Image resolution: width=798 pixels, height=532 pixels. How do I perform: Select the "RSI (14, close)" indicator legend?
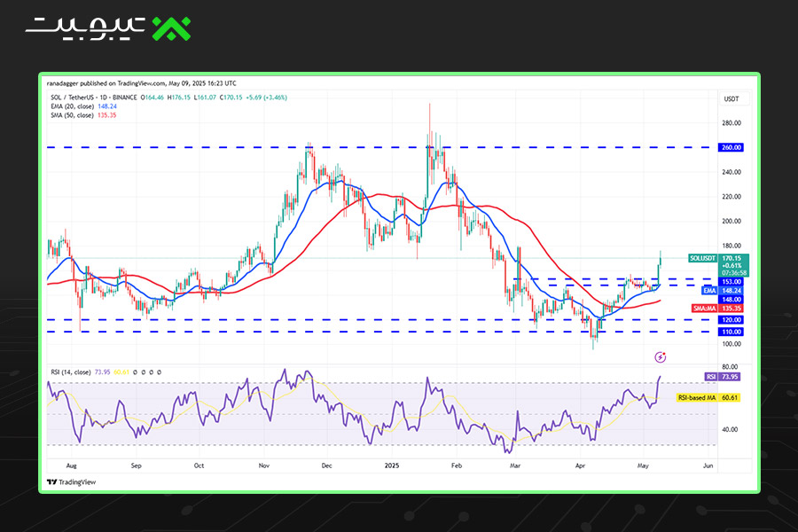[71, 372]
